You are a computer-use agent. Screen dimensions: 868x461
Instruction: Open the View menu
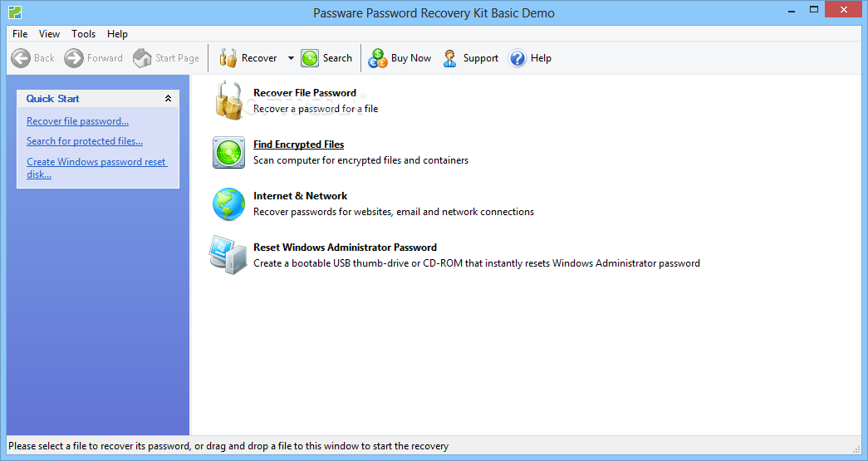49,34
